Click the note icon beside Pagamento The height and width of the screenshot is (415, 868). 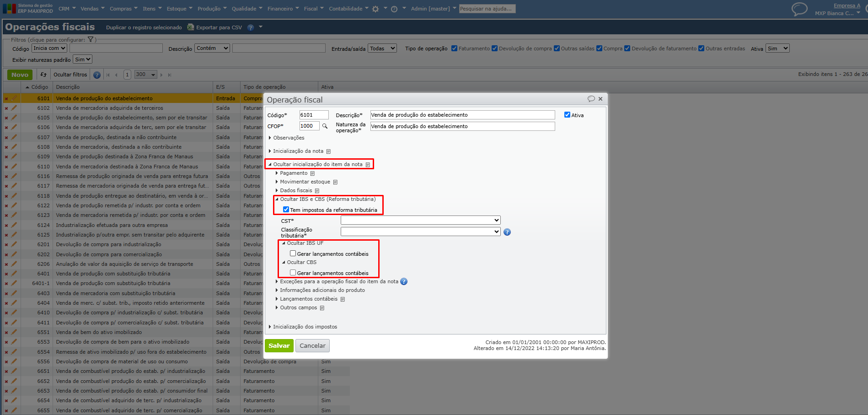313,173
